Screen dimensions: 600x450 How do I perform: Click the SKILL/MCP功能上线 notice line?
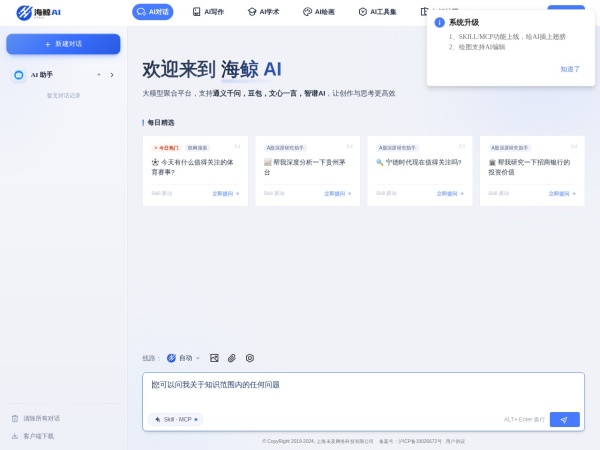coord(507,37)
